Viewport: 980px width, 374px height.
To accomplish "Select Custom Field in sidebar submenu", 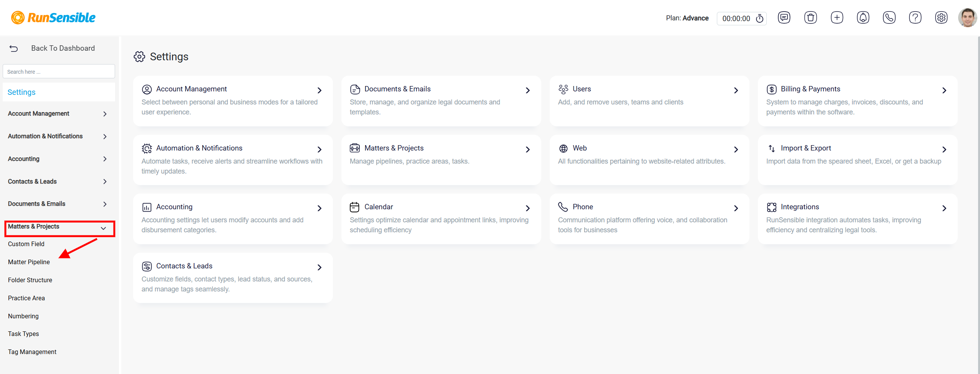I will (26, 244).
